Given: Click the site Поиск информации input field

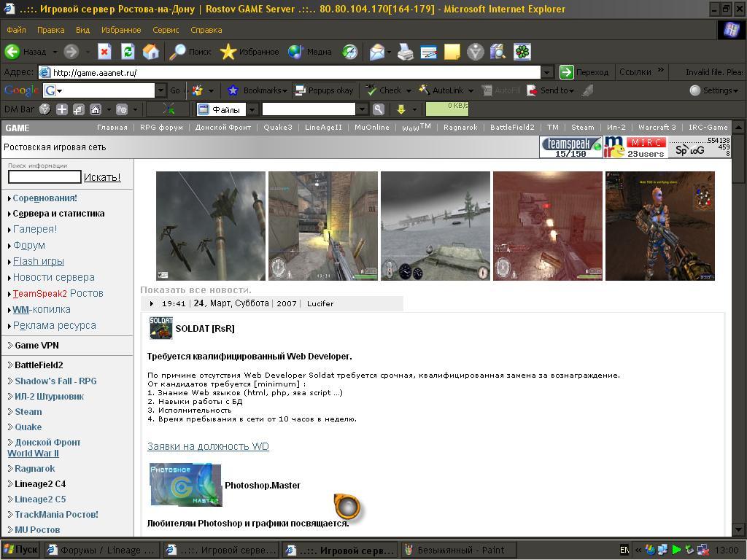Looking at the screenshot, I should tap(44, 176).
